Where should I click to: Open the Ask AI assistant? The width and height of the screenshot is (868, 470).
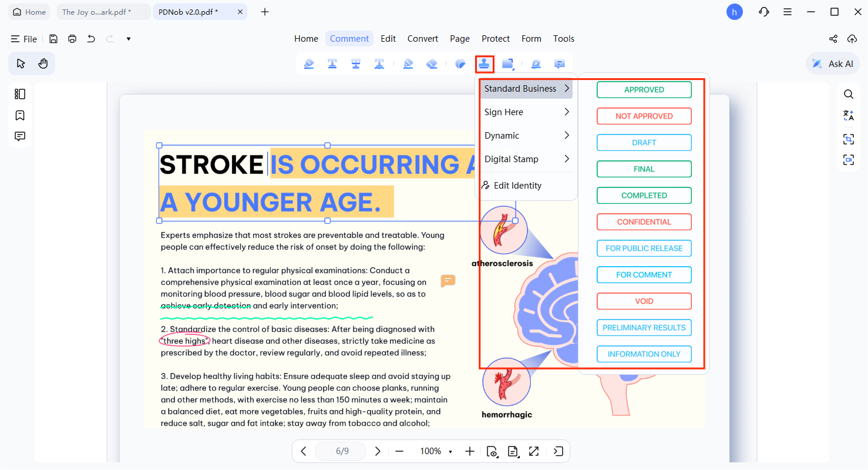tap(833, 64)
